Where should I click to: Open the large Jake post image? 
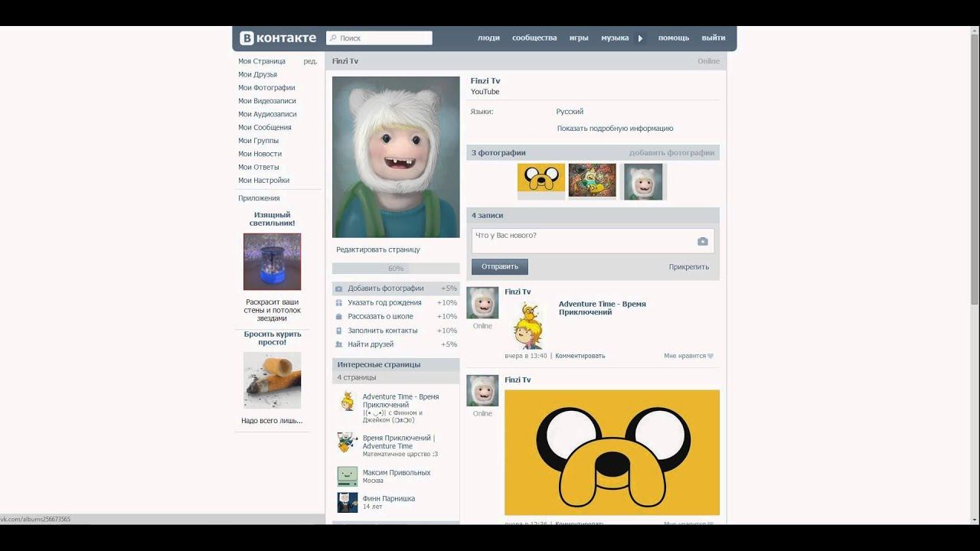tap(612, 452)
